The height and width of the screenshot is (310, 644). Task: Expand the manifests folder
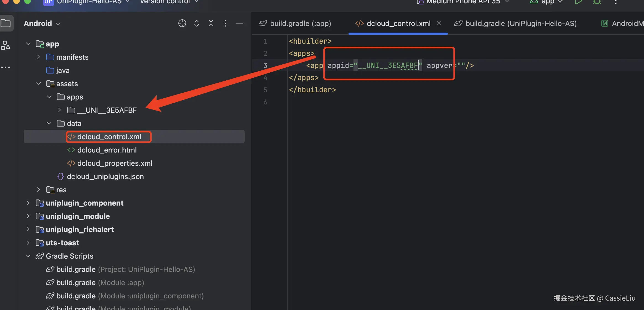tap(39, 57)
